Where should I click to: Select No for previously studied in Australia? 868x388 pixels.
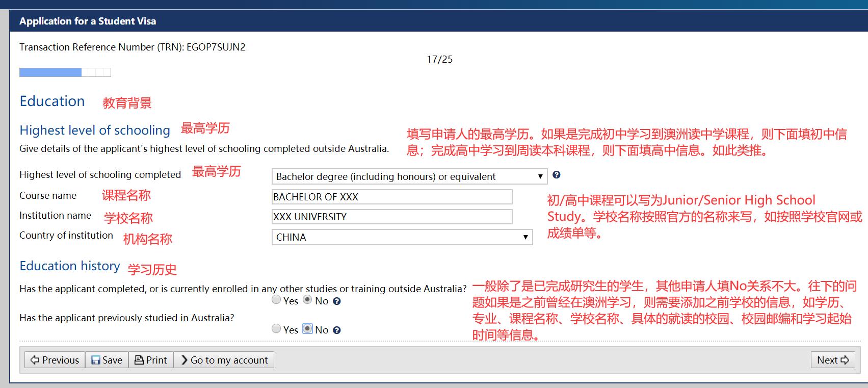click(x=307, y=329)
